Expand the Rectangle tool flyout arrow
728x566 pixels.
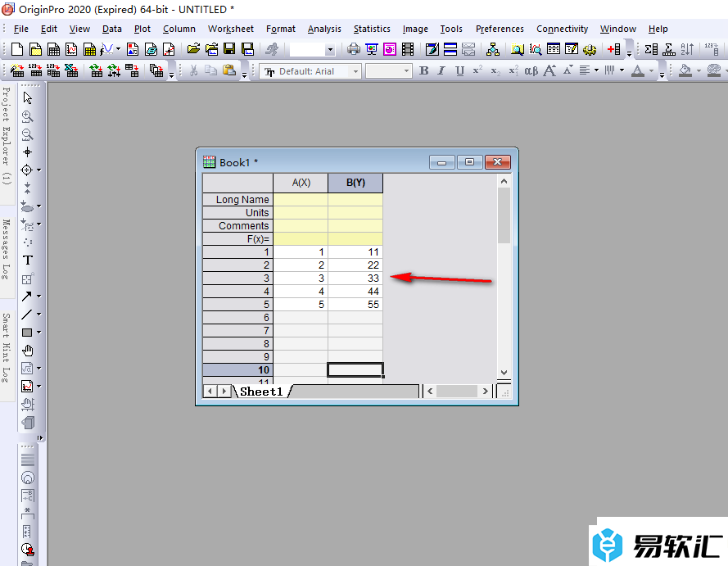tap(39, 332)
